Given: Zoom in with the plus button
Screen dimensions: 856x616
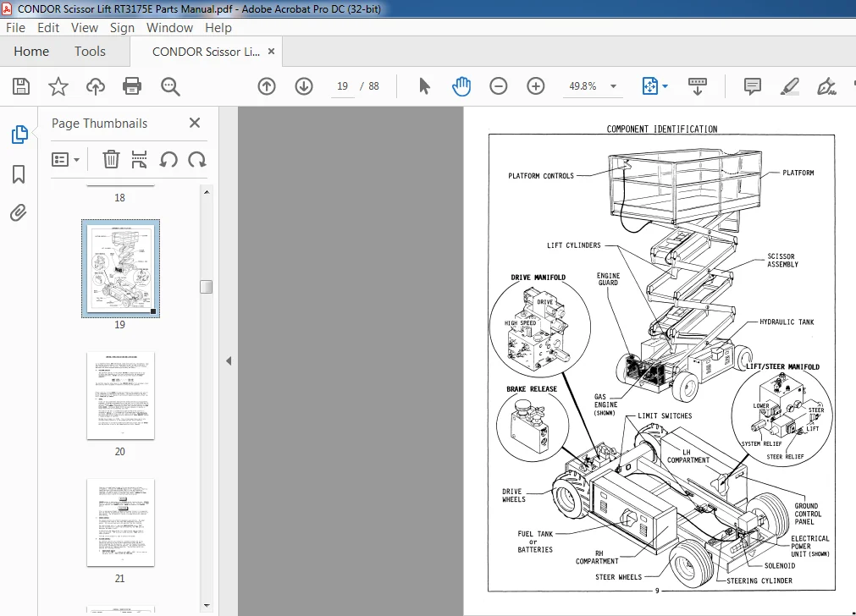Looking at the screenshot, I should click(536, 86).
